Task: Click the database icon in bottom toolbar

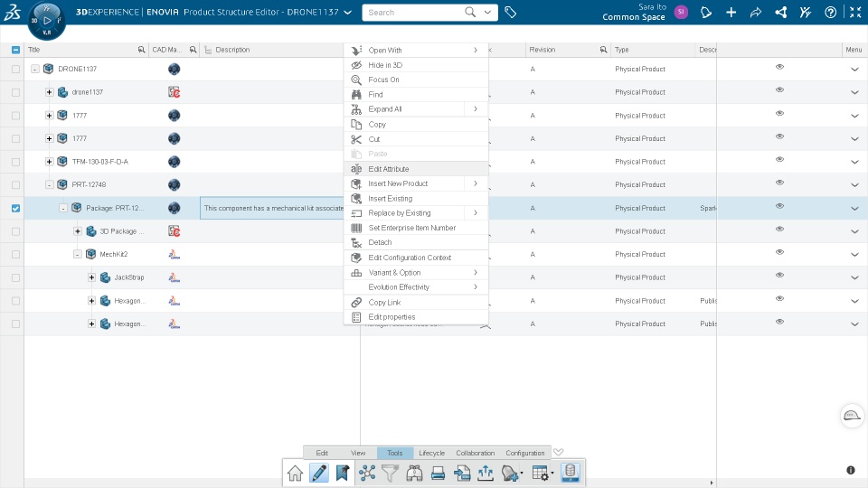Action: [571, 473]
